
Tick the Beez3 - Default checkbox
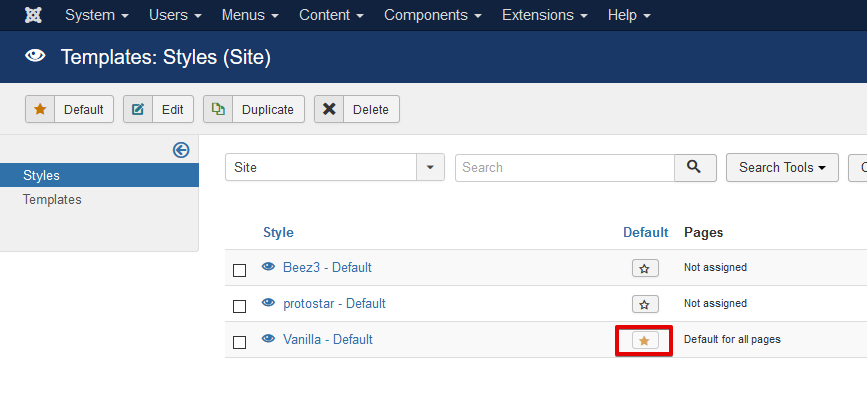point(239,270)
